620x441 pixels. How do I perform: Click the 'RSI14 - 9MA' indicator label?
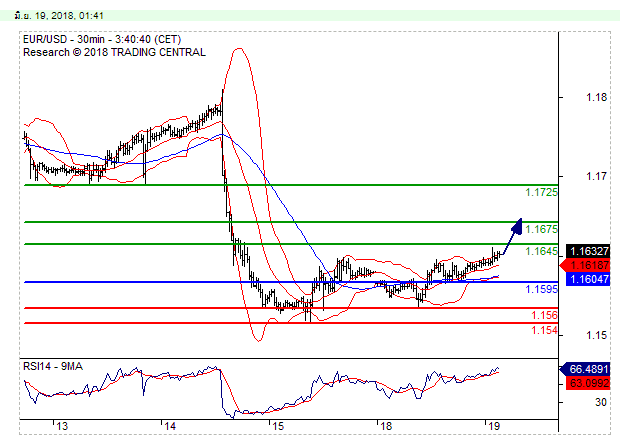pyautogui.click(x=53, y=367)
